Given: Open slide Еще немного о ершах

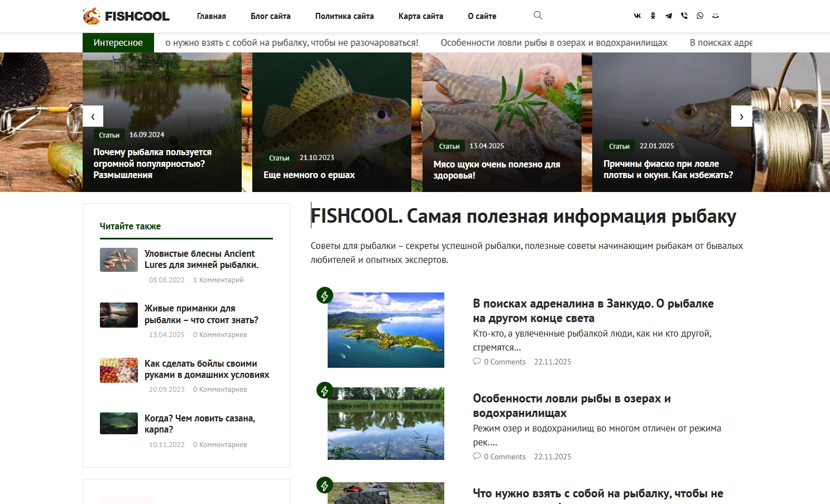Looking at the screenshot, I should tap(309, 175).
